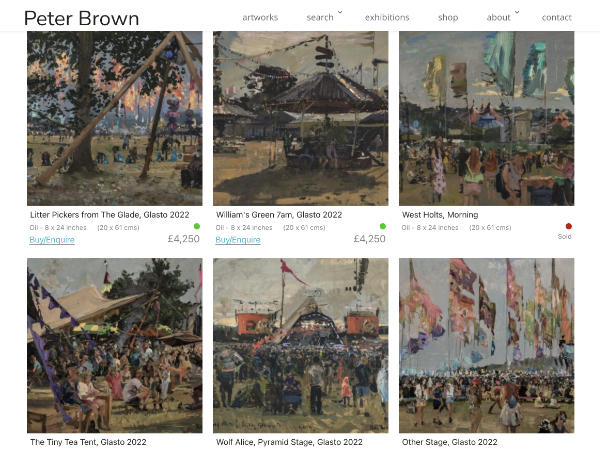Open the artworks menu item
The height and width of the screenshot is (449, 600).
point(260,18)
